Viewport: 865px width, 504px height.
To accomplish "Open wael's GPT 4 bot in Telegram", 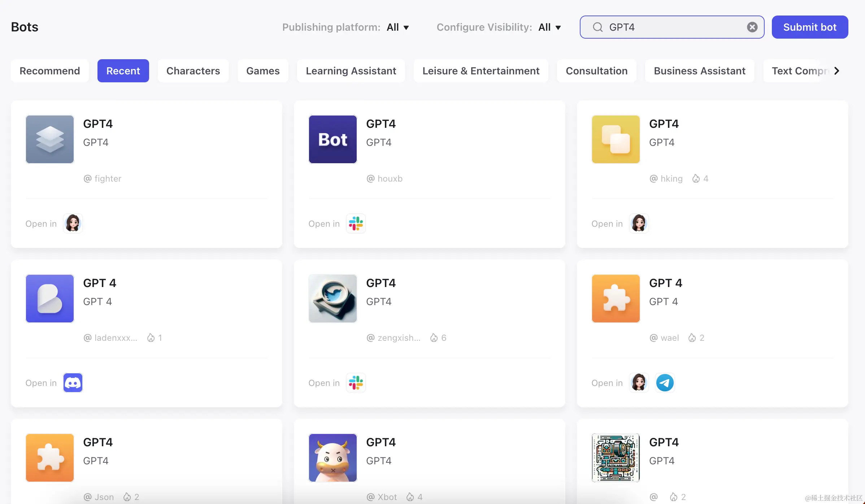I will [665, 383].
